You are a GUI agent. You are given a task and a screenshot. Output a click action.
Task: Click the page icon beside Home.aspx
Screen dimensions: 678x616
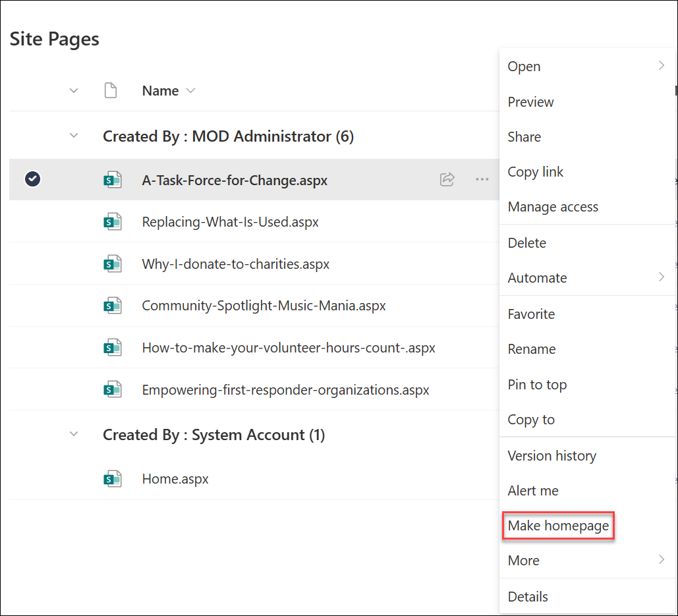coord(113,479)
